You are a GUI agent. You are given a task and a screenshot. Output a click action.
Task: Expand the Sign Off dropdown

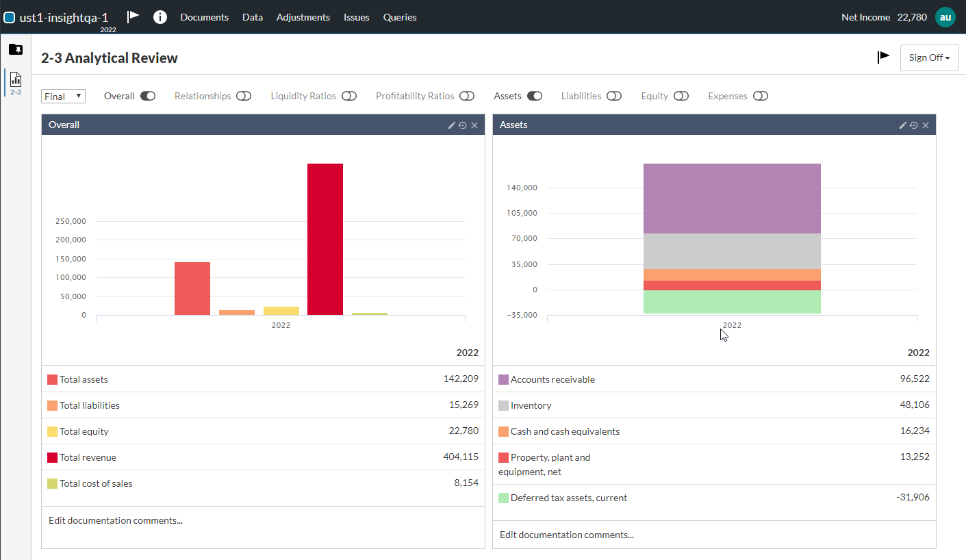tap(929, 58)
